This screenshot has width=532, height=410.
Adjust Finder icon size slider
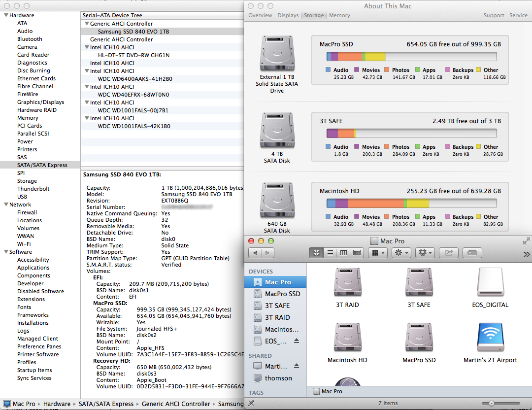tap(491, 403)
